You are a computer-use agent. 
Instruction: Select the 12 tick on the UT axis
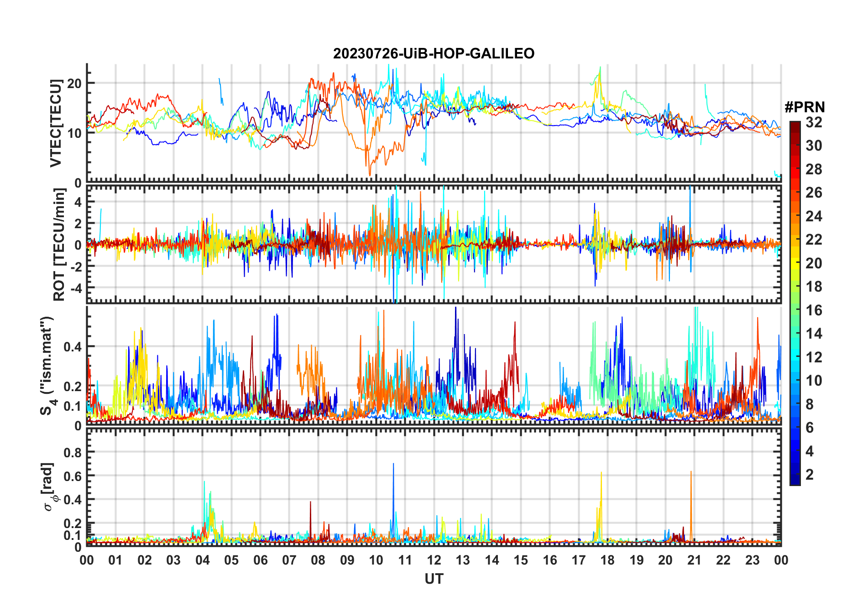434,560
